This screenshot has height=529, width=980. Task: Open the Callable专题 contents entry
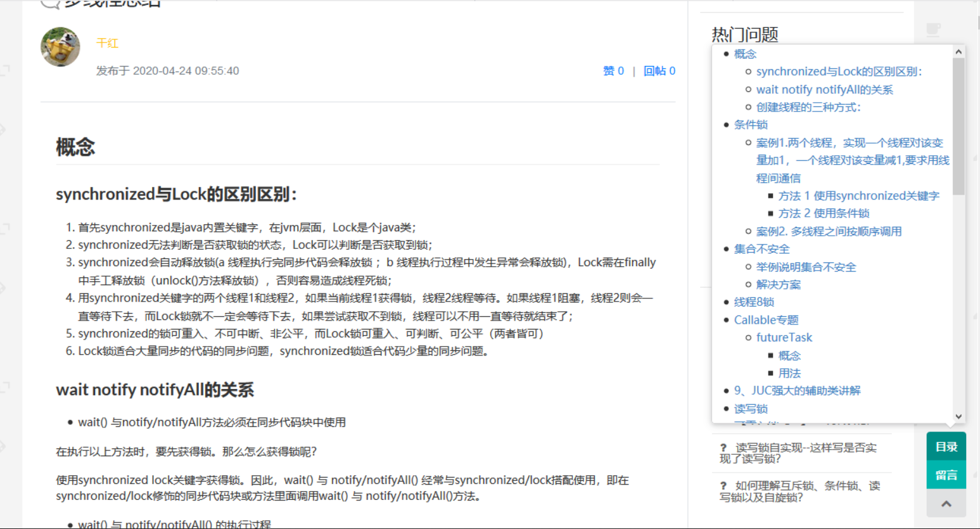point(767,320)
